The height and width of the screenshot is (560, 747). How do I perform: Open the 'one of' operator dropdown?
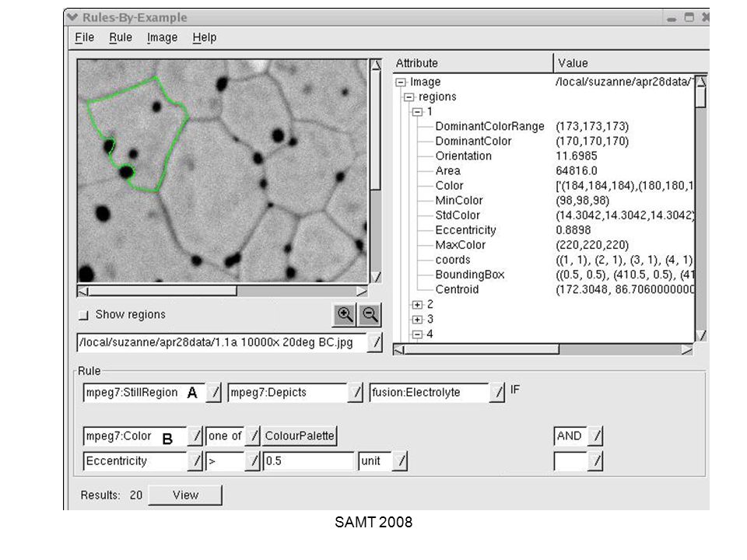[254, 436]
